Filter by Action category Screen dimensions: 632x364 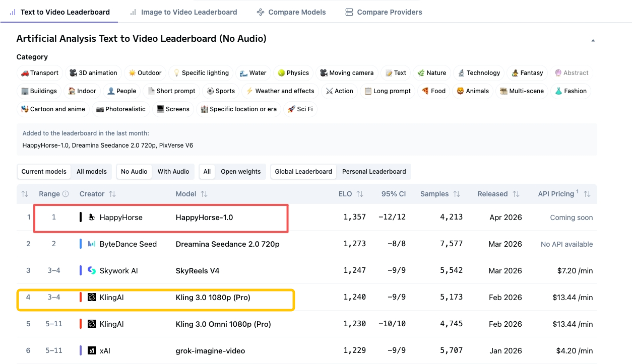pos(339,91)
